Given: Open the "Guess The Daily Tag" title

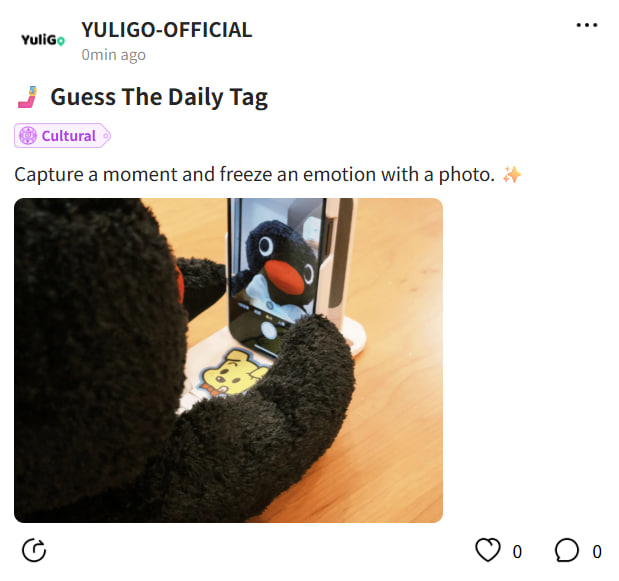Looking at the screenshot, I should click(x=159, y=97).
